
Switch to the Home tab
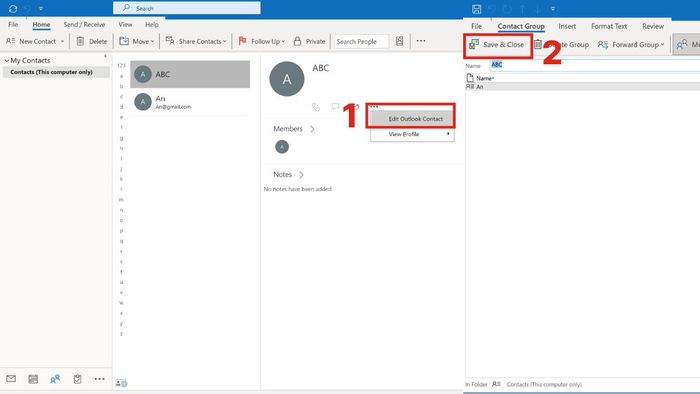(41, 25)
